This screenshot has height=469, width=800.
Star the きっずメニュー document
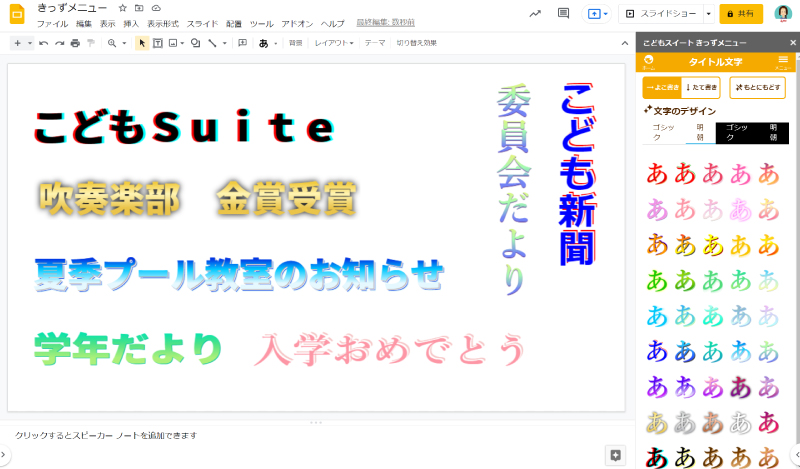click(x=122, y=7)
